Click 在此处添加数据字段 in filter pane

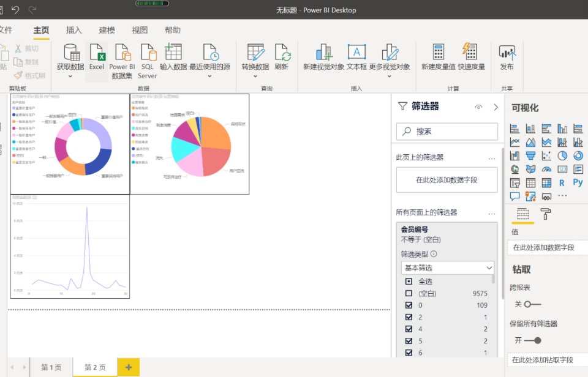click(x=447, y=180)
